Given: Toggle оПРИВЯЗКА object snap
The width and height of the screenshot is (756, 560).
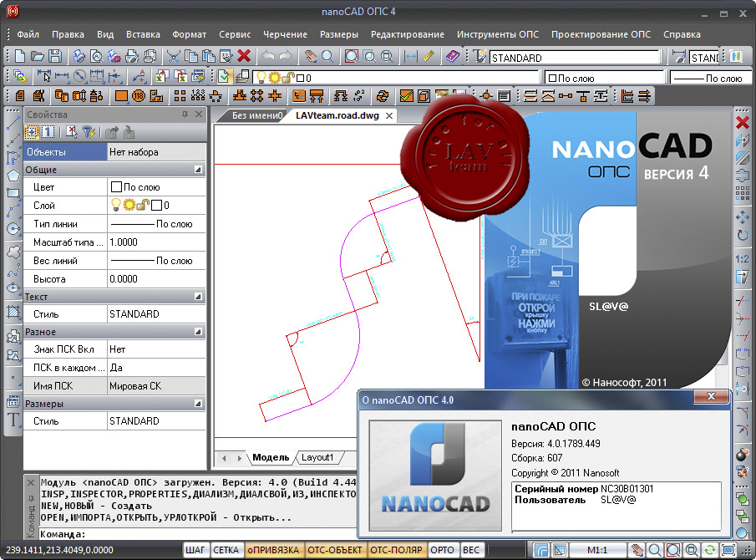Looking at the screenshot, I should 273,550.
